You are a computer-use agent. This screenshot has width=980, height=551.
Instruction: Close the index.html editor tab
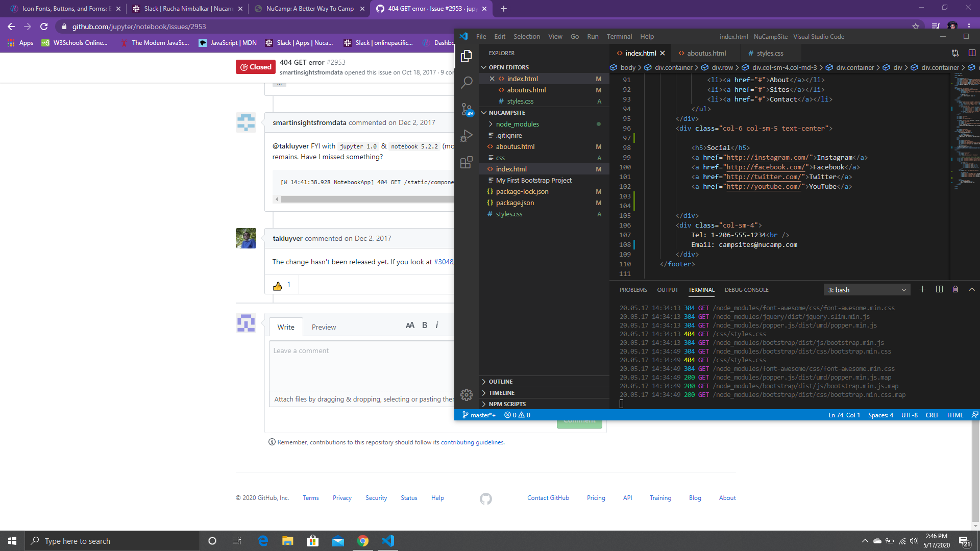[x=663, y=53]
